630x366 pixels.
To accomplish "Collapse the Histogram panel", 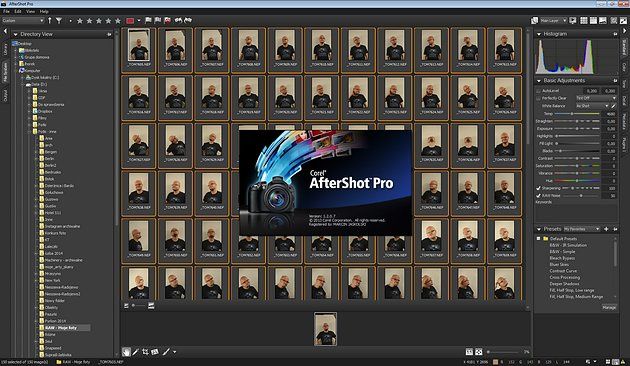I will (x=539, y=34).
